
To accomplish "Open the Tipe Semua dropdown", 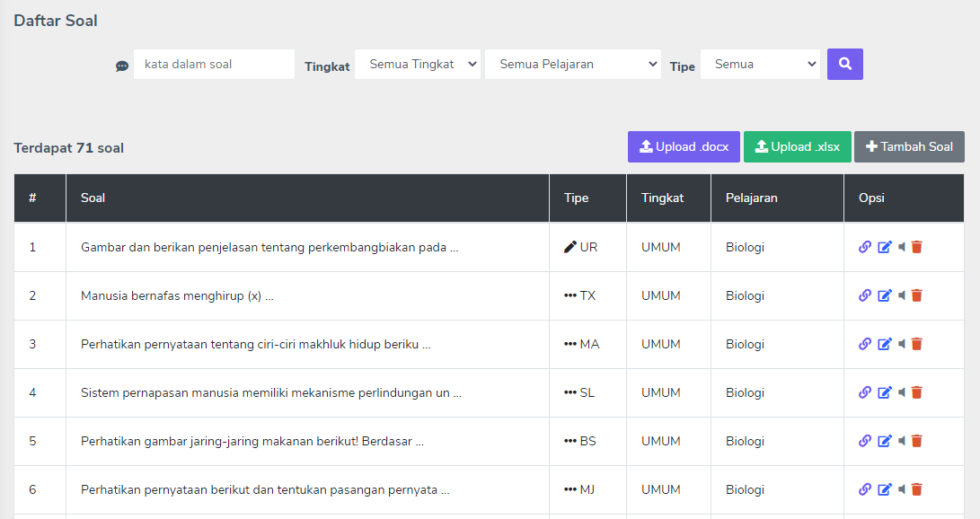I will 760,65.
